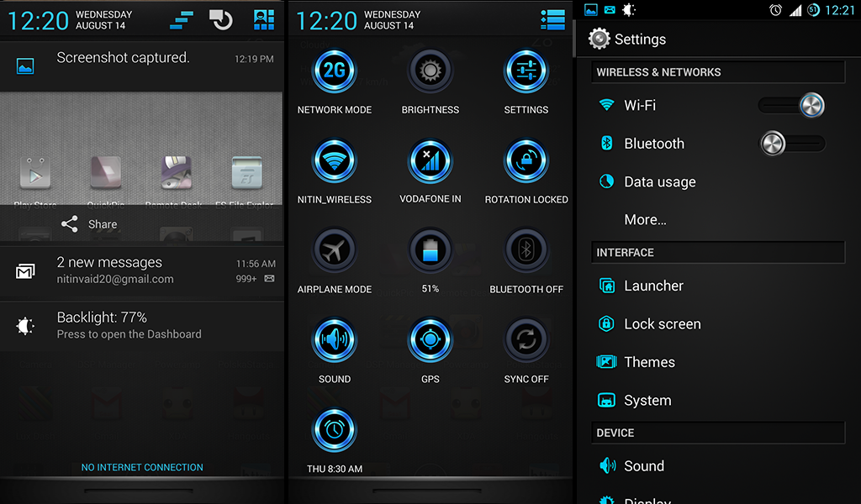
Task: Switch back to the notifications list view
Action: (552, 20)
